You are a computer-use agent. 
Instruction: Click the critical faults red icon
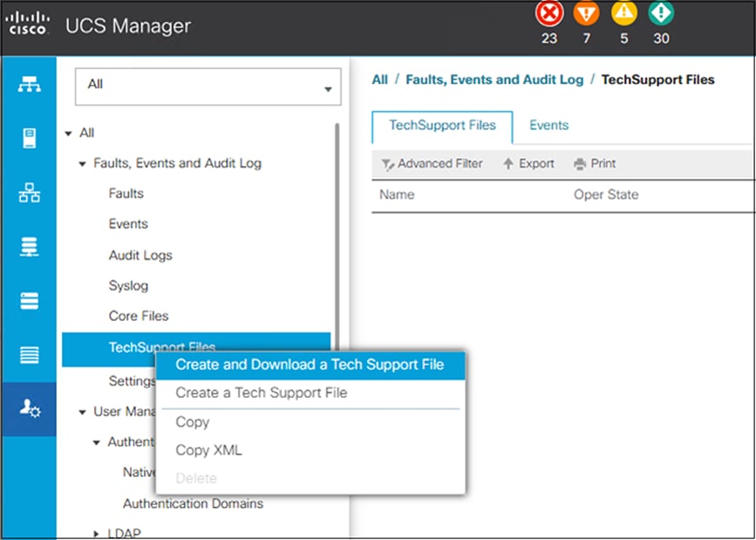click(x=549, y=13)
